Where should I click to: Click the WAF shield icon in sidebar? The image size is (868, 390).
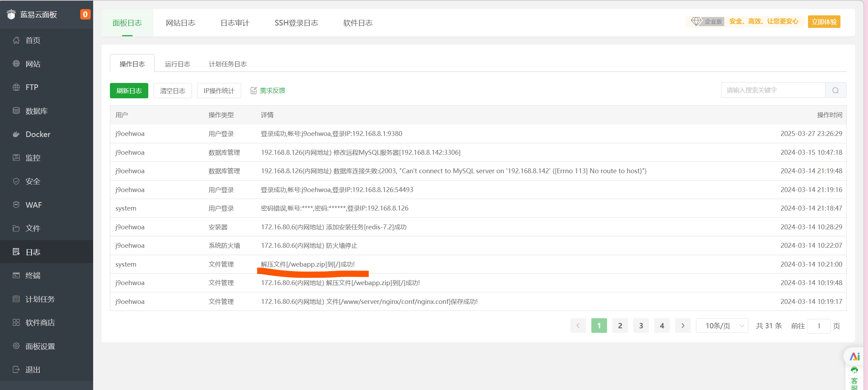click(x=16, y=205)
